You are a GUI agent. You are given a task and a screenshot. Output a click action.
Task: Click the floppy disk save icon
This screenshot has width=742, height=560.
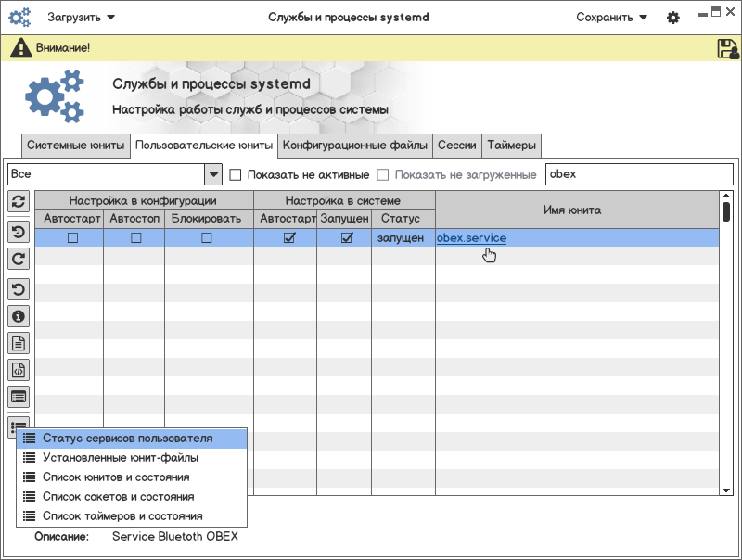pyautogui.click(x=727, y=49)
